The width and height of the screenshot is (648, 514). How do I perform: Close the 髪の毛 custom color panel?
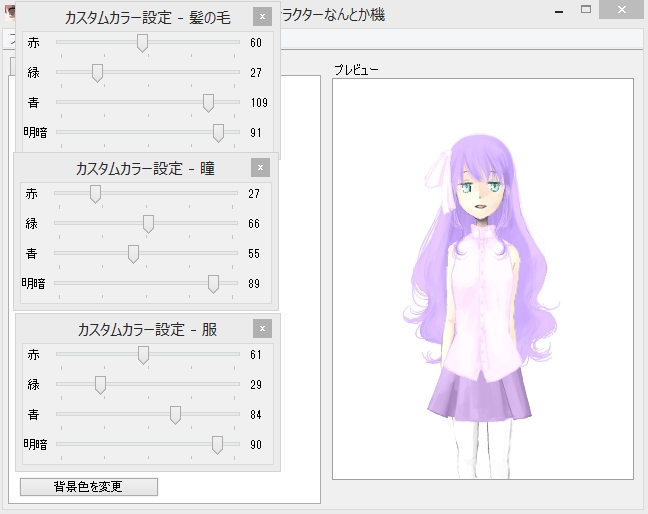pyautogui.click(x=261, y=17)
